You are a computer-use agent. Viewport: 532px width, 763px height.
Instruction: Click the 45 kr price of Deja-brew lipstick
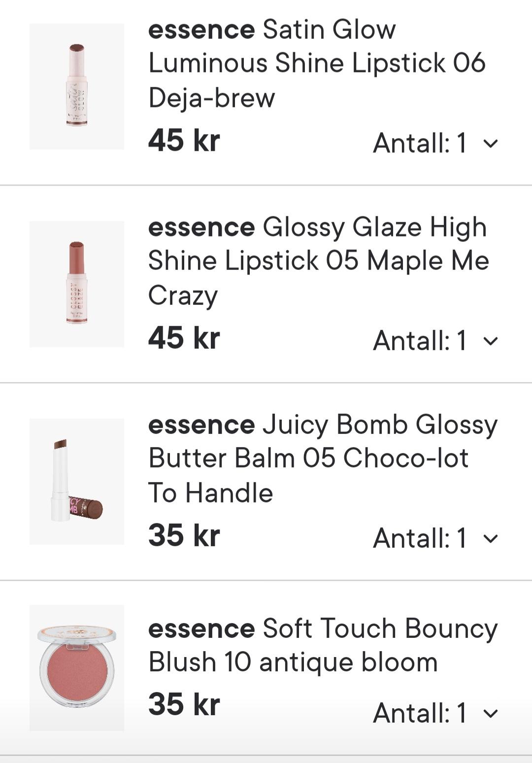pos(184,140)
